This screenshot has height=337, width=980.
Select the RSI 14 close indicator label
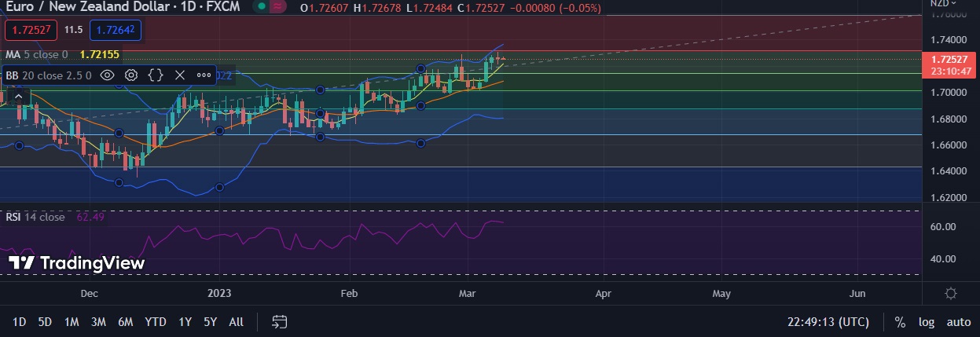click(x=35, y=217)
